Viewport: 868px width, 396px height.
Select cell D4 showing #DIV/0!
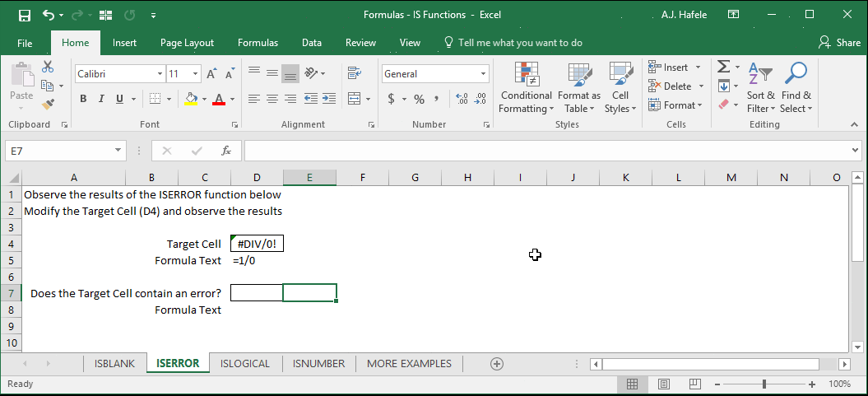[257, 244]
